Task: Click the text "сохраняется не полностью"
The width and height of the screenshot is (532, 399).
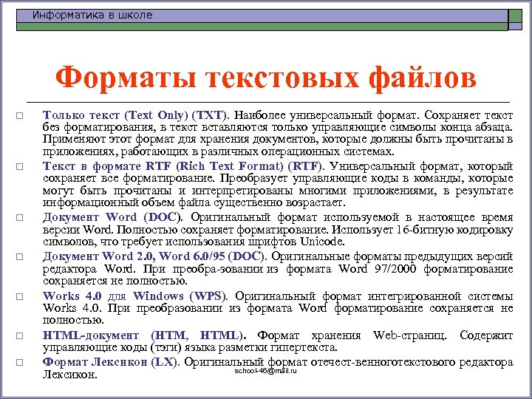Action: pyautogui.click(x=115, y=281)
